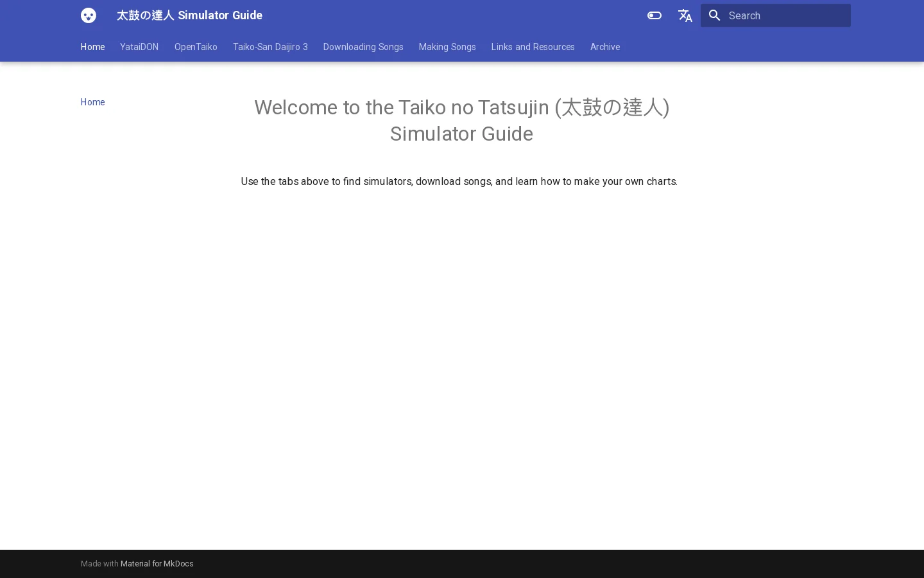The height and width of the screenshot is (578, 924).
Task: Open the Making Songs tab
Action: pos(447,47)
